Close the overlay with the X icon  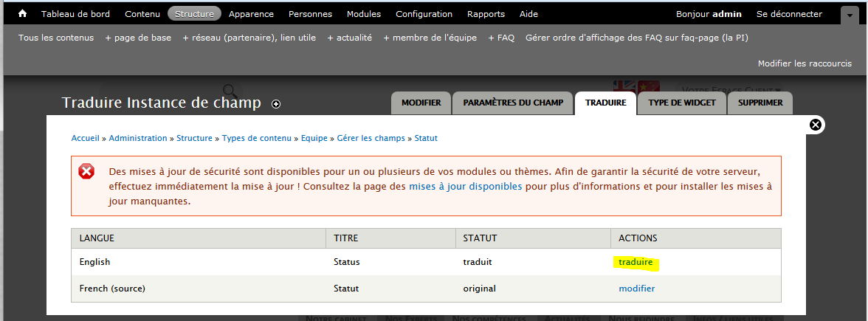pyautogui.click(x=816, y=125)
